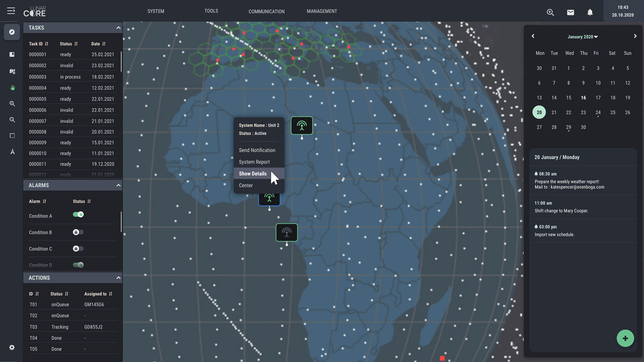The width and height of the screenshot is (644, 362).
Task: Open the map settings tool
Action: pos(12,71)
